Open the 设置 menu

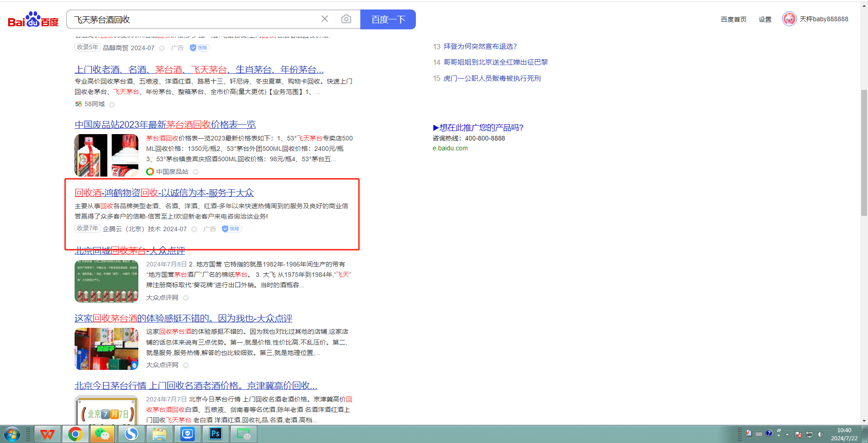(x=765, y=19)
